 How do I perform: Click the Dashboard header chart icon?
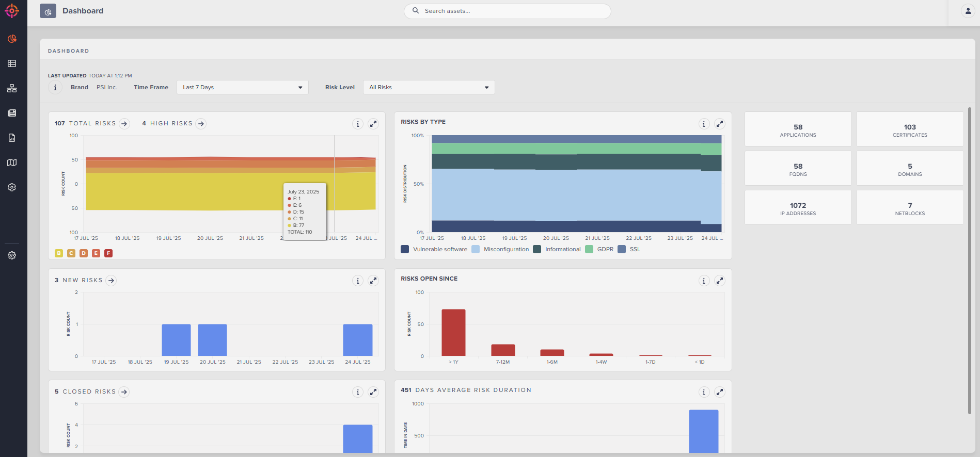click(x=48, y=11)
